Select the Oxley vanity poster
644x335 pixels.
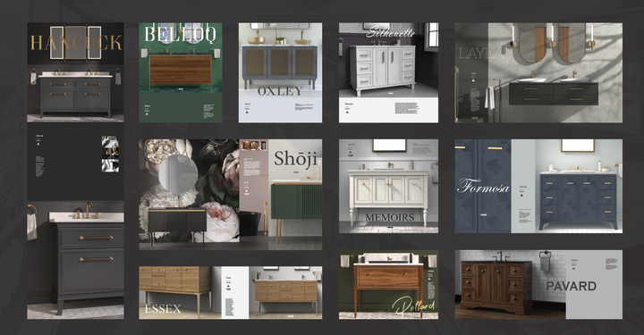281,72
